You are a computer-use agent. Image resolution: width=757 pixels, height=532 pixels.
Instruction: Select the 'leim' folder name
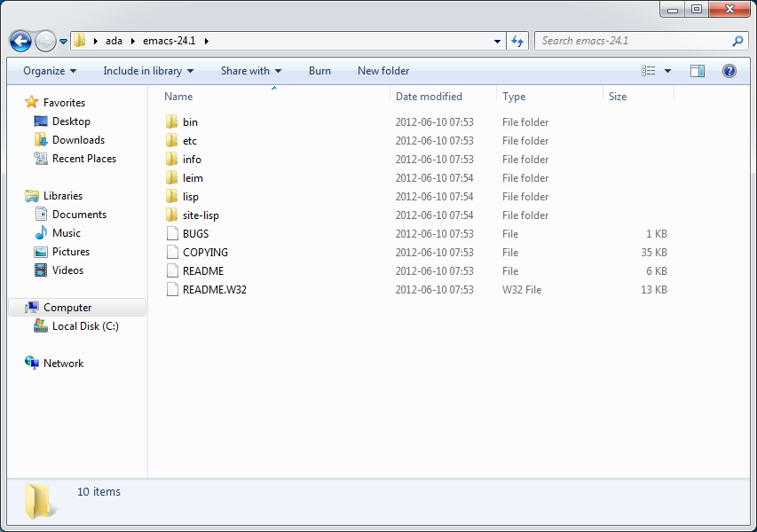point(193,178)
